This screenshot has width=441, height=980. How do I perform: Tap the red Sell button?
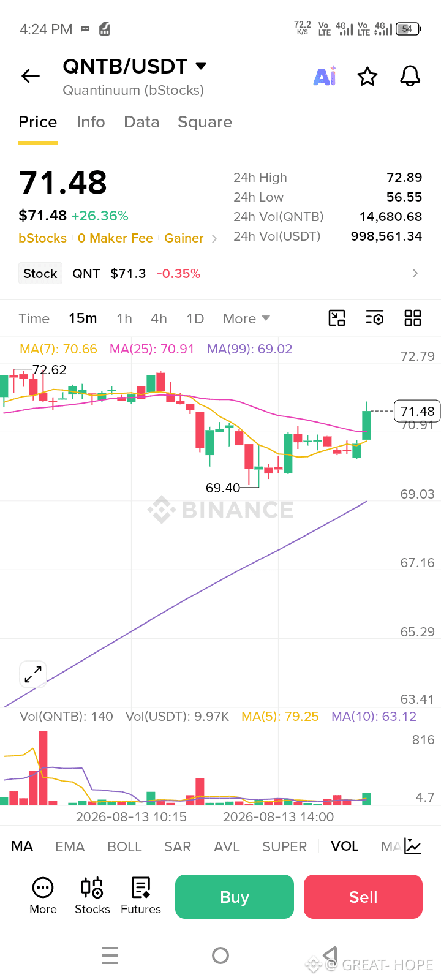[363, 897]
